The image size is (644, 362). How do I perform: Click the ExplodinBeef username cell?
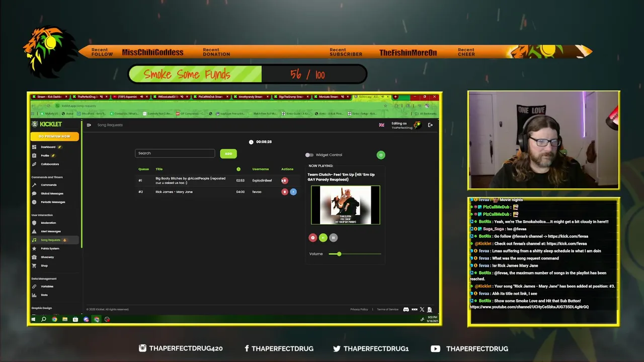262,180
